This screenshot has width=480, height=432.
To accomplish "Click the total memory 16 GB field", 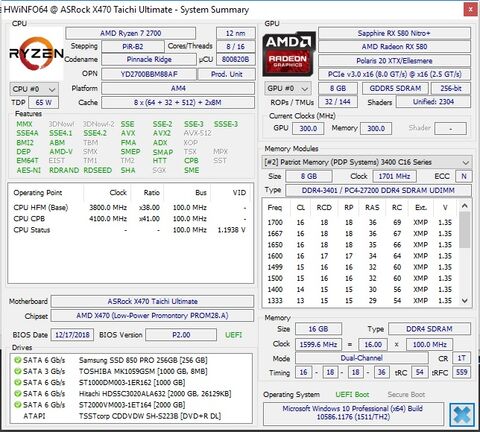I will (318, 329).
